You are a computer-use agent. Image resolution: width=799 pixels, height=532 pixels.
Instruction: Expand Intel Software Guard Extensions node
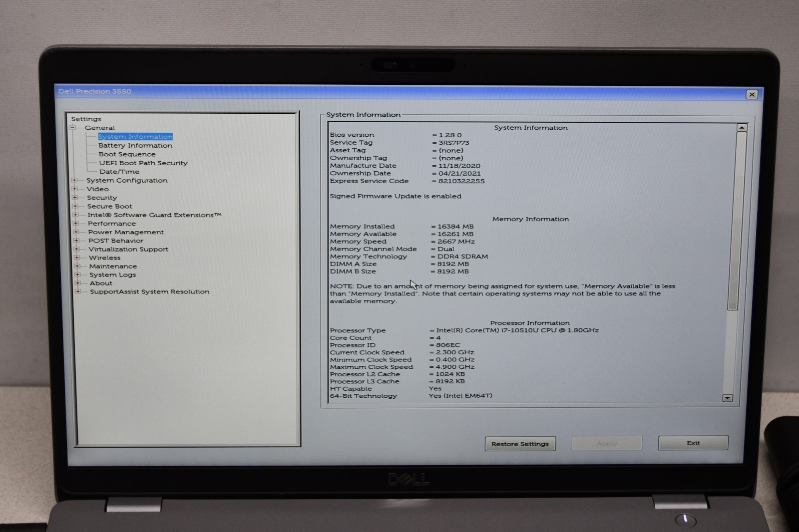(x=75, y=215)
